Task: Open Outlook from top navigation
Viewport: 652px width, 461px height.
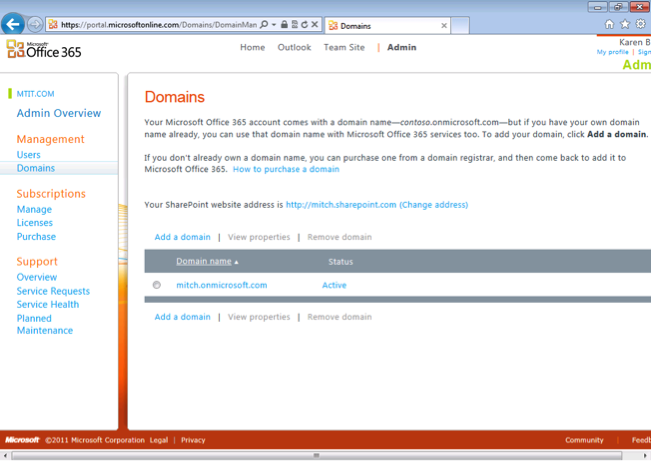Action: tap(294, 47)
